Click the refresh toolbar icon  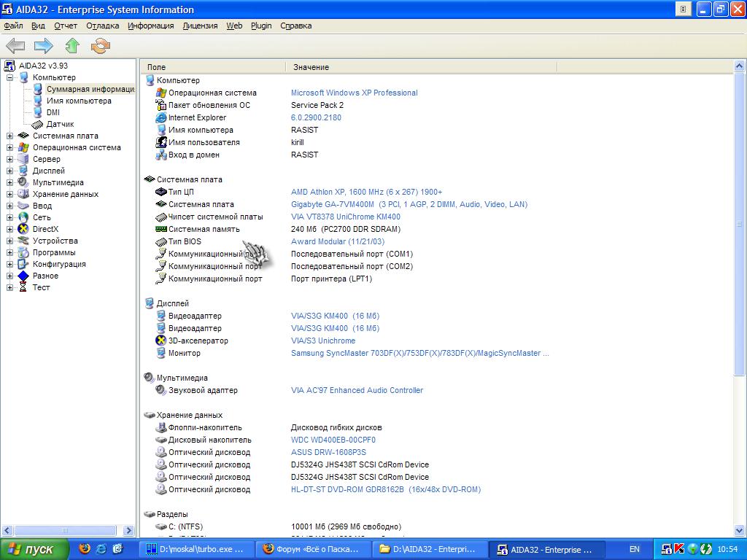coord(100,46)
